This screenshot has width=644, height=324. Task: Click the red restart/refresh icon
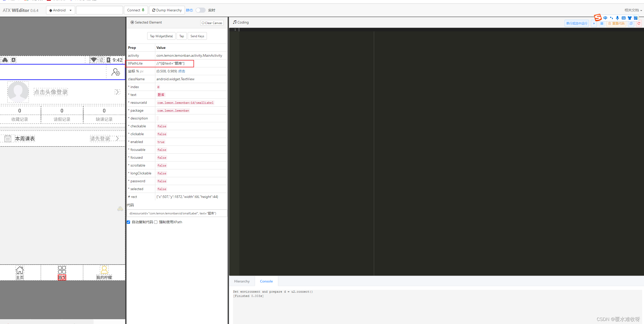pyautogui.click(x=639, y=24)
